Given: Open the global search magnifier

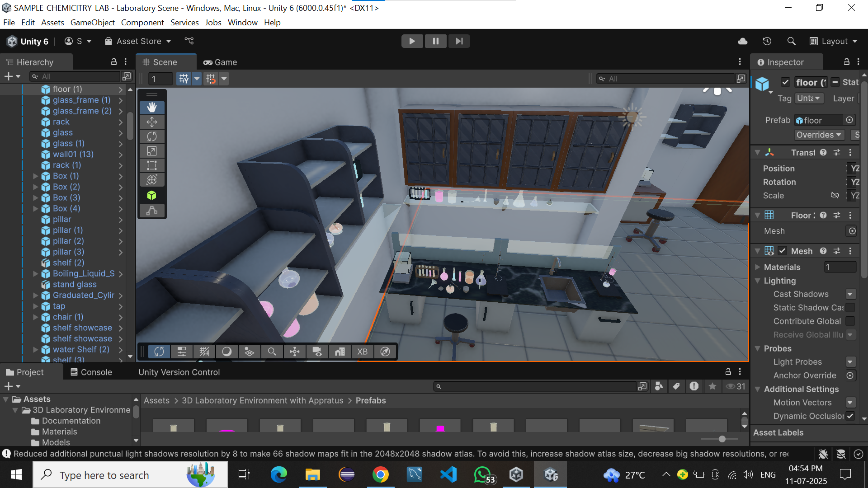Looking at the screenshot, I should (x=791, y=41).
